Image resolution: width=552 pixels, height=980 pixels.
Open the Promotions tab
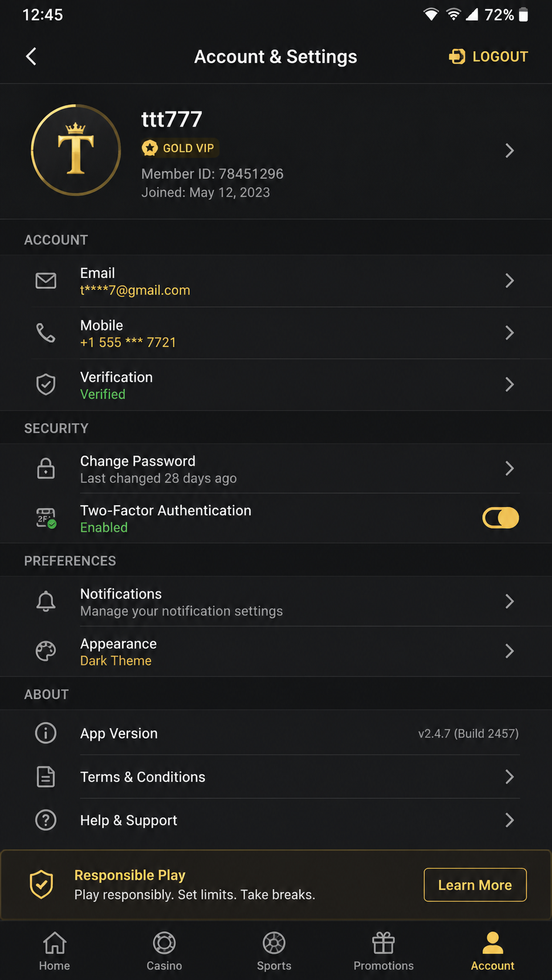click(384, 951)
